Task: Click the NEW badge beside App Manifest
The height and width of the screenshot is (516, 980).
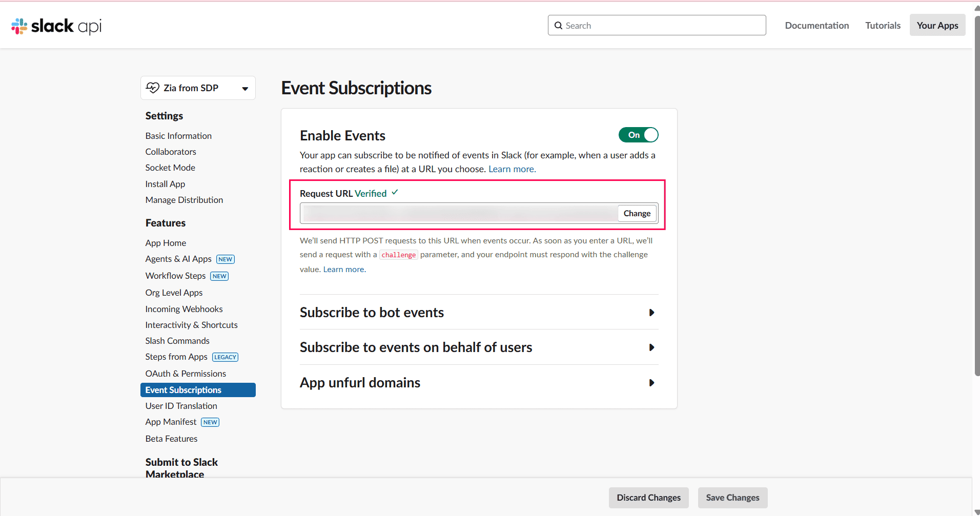Action: coord(210,422)
